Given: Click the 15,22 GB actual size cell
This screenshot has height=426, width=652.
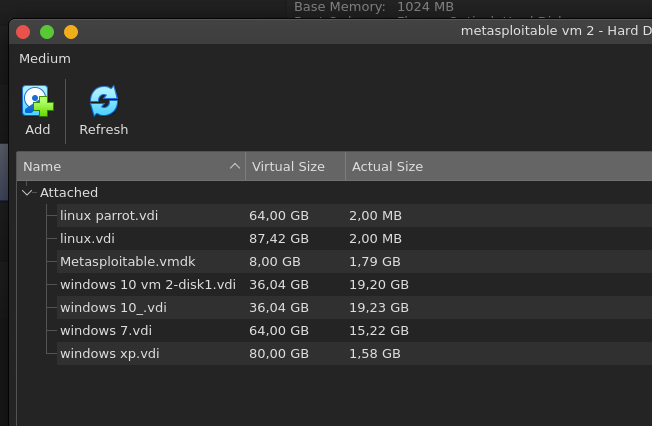Looking at the screenshot, I should 379,331.
